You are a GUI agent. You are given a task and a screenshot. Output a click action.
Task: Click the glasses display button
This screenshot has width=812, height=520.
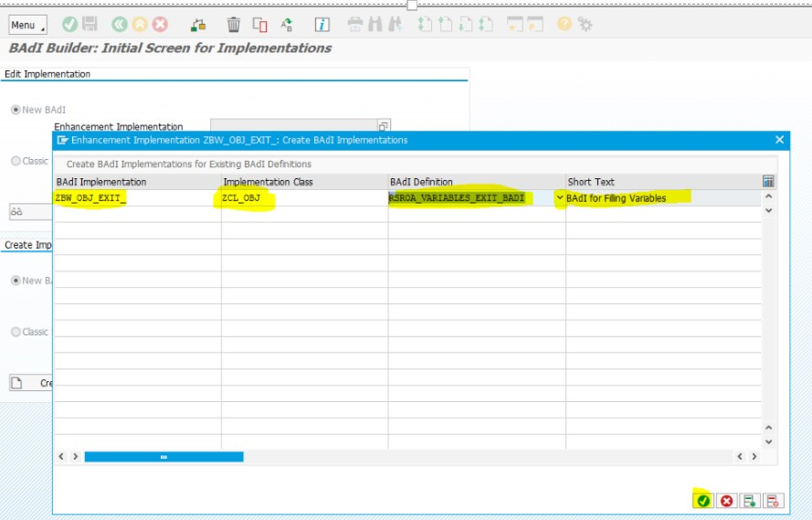click(17, 211)
